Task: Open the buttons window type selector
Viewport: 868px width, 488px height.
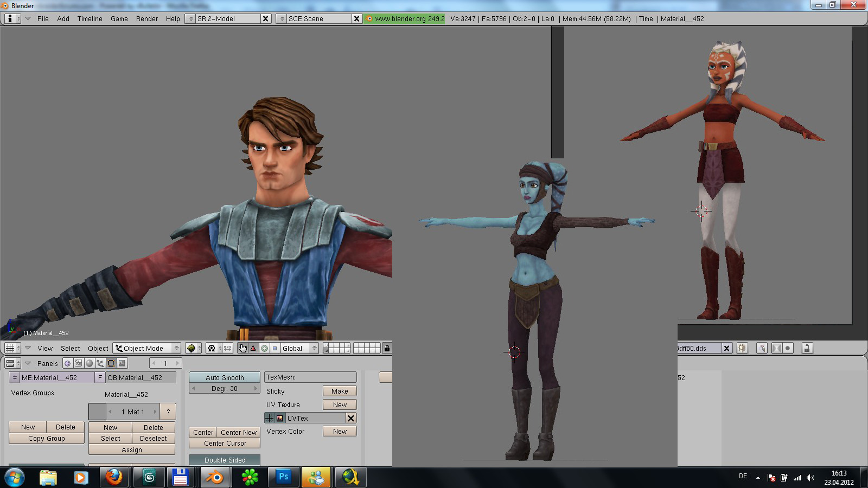Action: (12, 363)
